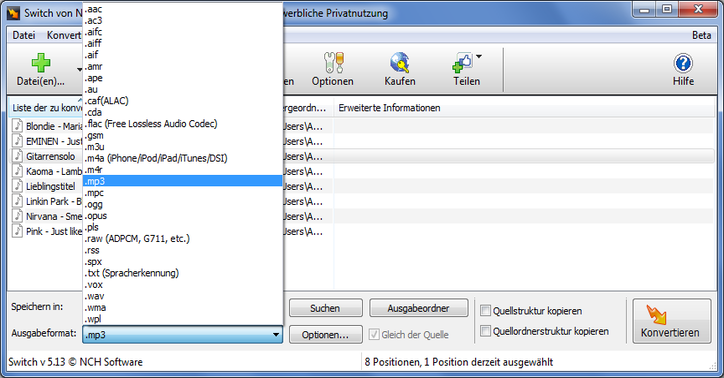Click music note icon beside Kaoma file

pyautogui.click(x=18, y=171)
